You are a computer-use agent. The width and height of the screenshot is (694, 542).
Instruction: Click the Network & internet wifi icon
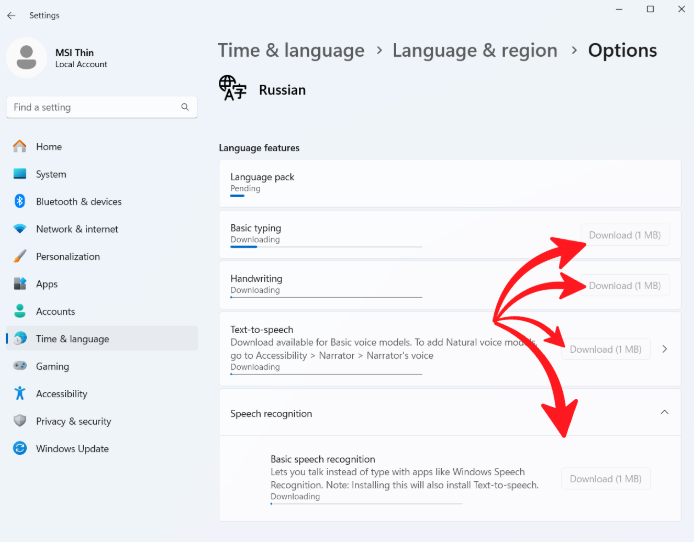(x=19, y=229)
